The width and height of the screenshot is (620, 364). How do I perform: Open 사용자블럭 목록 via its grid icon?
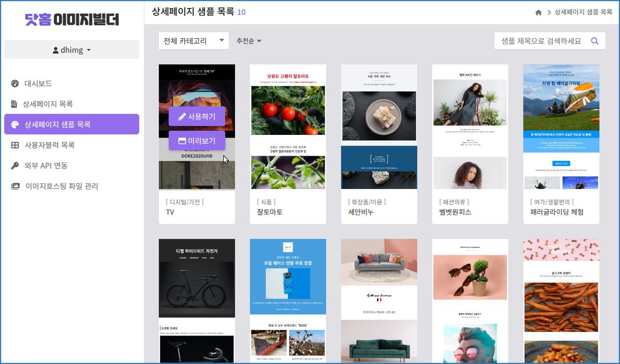[16, 145]
